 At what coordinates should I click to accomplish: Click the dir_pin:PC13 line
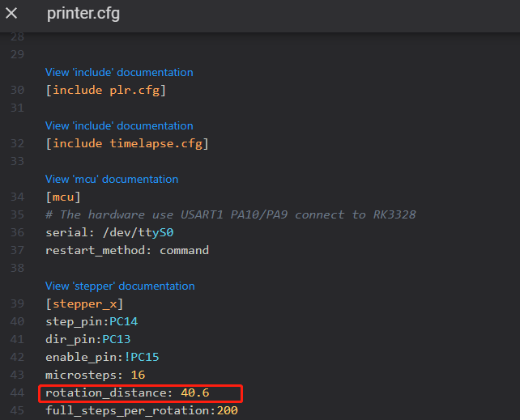click(87, 339)
